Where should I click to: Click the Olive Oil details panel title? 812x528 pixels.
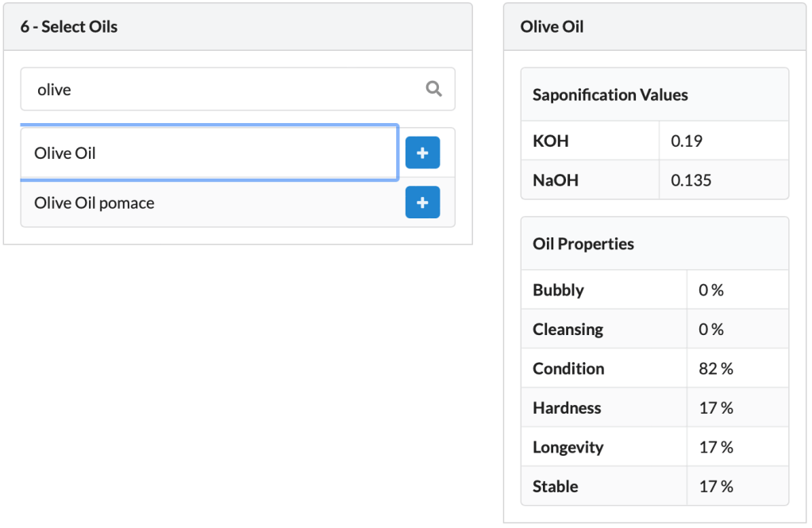[552, 27]
